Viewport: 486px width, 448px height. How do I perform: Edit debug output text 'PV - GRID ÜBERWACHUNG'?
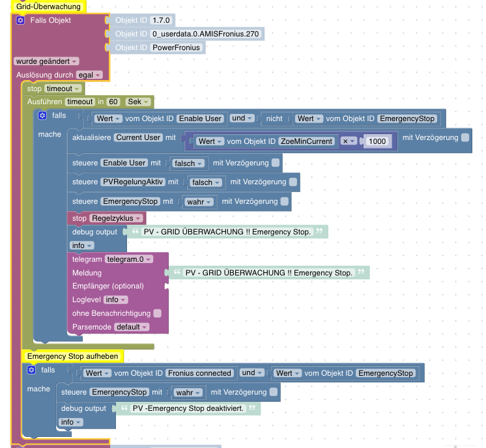(x=227, y=232)
